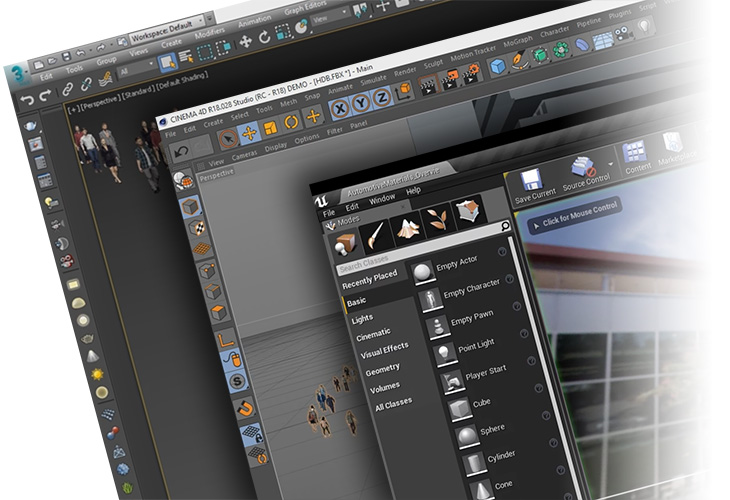Toggle the Z axis lock in Cinema 4D
This screenshot has height=500, width=730.
(381, 99)
